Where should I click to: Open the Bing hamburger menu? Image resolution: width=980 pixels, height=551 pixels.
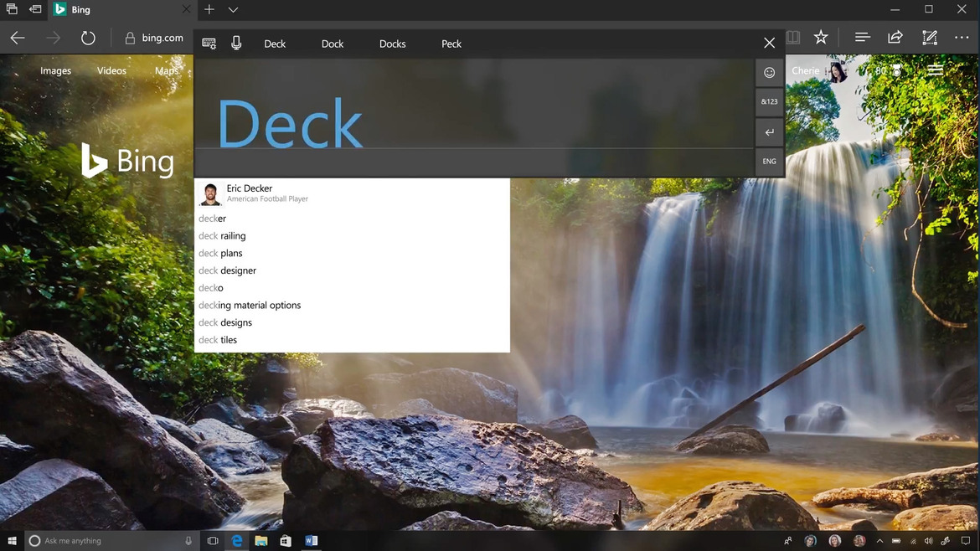935,70
